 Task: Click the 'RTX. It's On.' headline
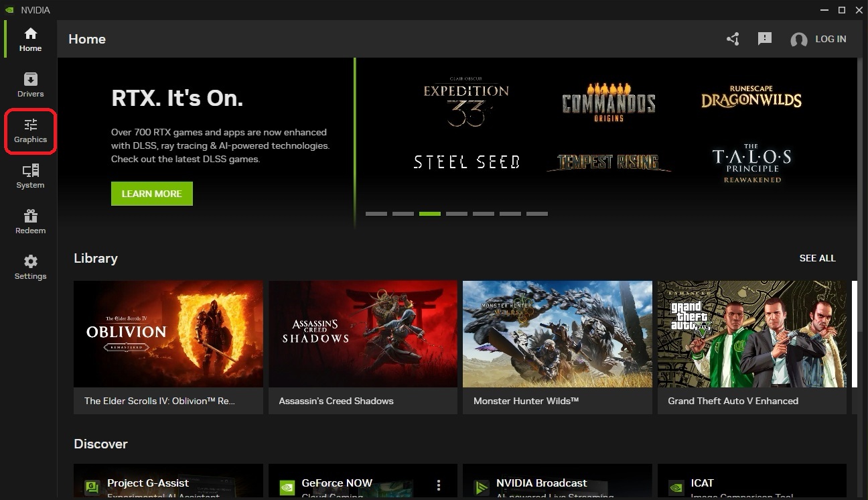point(177,99)
